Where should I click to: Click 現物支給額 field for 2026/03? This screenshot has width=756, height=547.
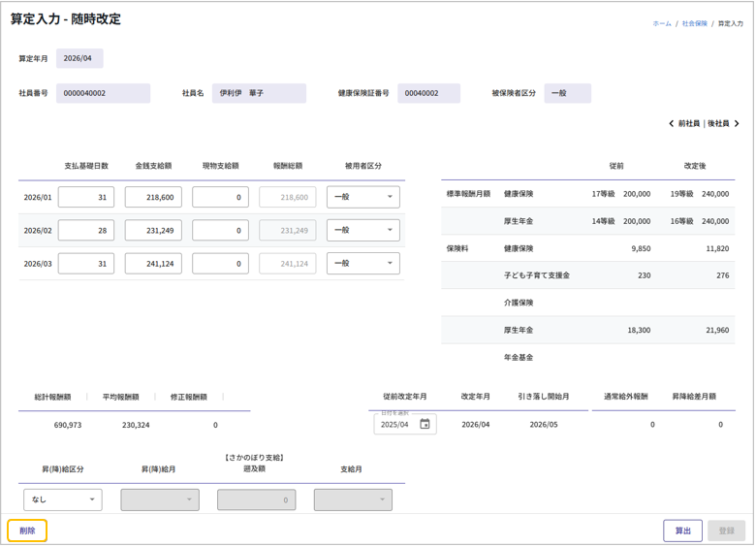pyautogui.click(x=220, y=263)
